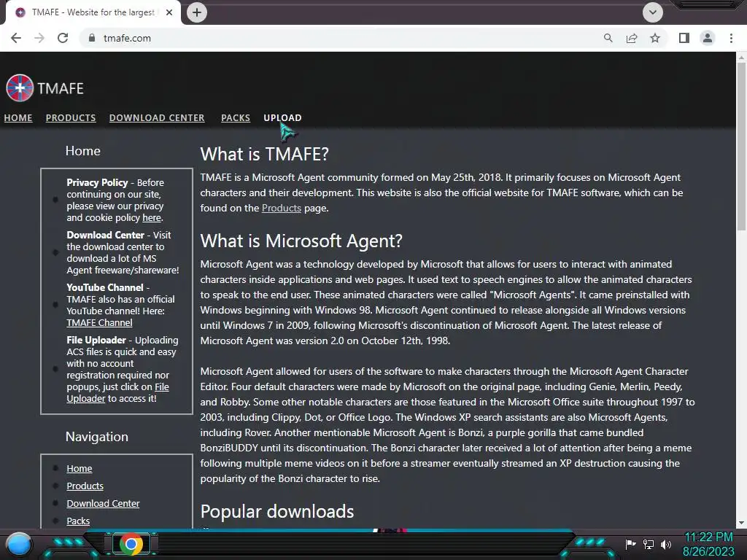Image resolution: width=747 pixels, height=560 pixels.
Task: Click the privacy policy 'here' link
Action: pyautogui.click(x=152, y=217)
